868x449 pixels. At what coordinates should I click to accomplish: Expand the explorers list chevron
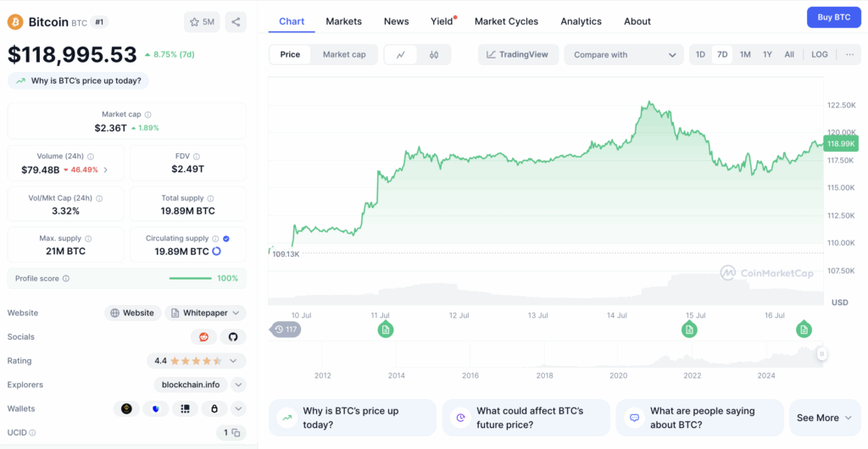[238, 385]
